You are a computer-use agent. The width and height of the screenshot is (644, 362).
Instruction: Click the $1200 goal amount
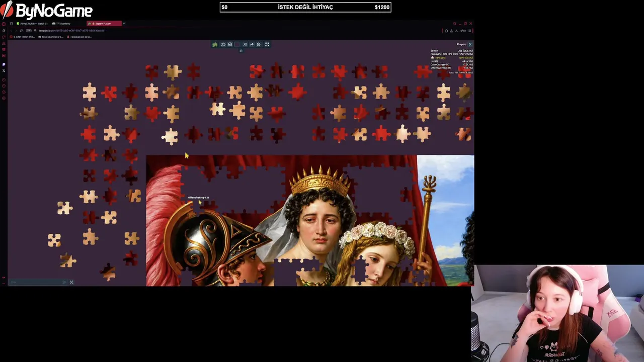382,7
